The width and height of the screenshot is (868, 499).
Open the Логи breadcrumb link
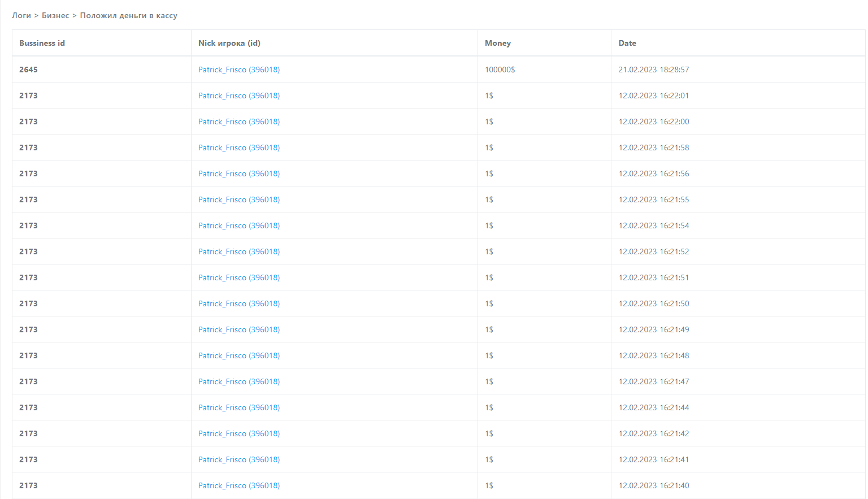21,15
